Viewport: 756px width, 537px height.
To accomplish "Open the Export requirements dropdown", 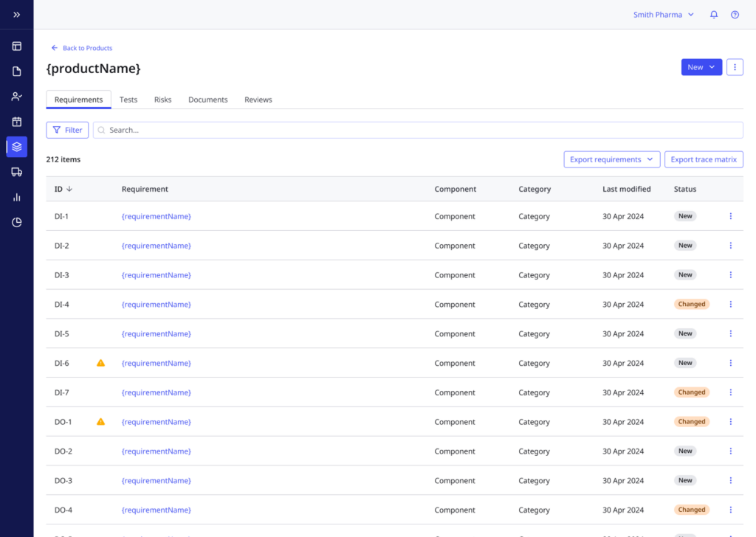I will [611, 159].
